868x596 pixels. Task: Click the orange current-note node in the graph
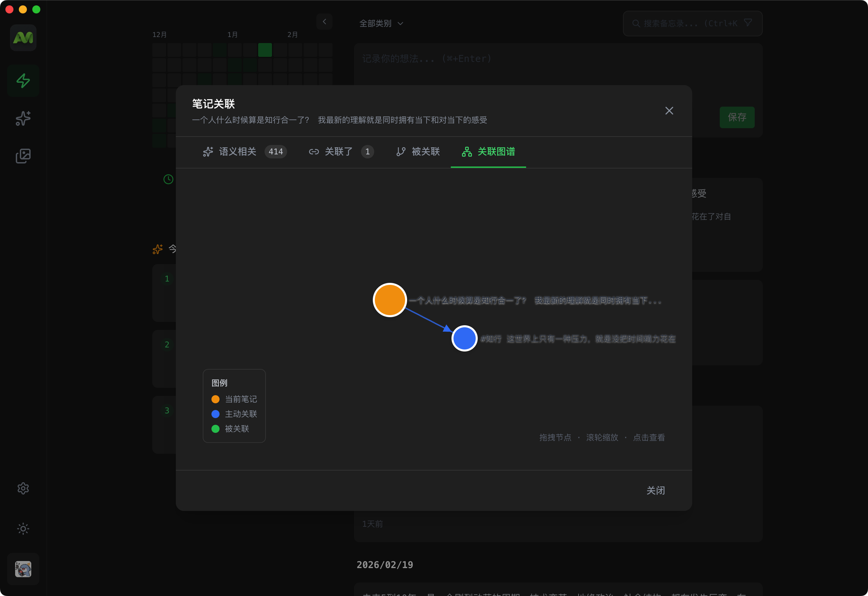[390, 300]
